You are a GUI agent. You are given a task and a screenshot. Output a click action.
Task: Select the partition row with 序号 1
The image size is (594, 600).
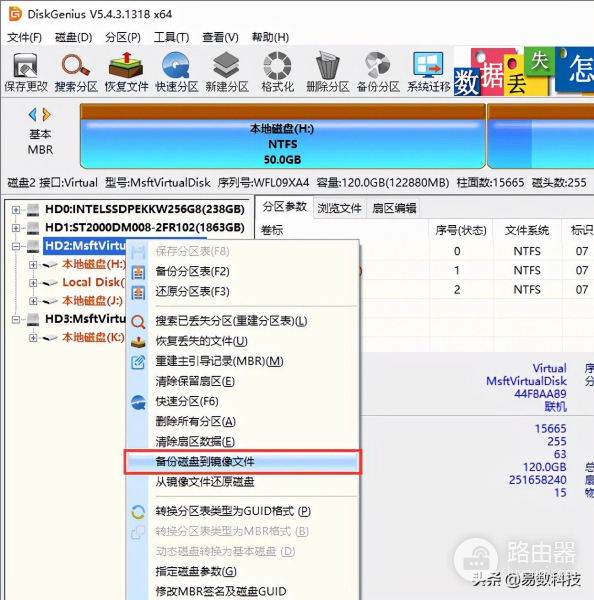coord(477,271)
